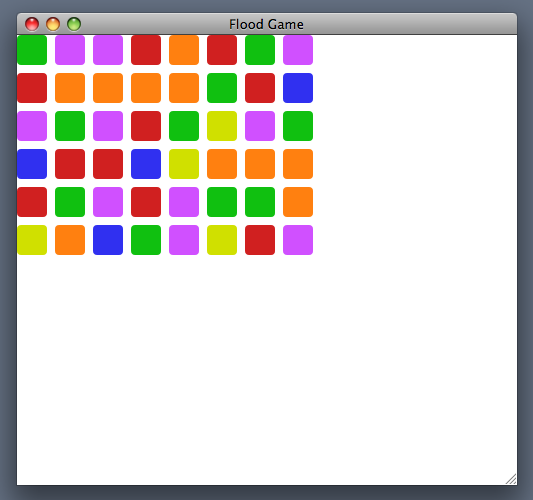
Task: Minimize the Flood Game window
Action: coord(53,24)
